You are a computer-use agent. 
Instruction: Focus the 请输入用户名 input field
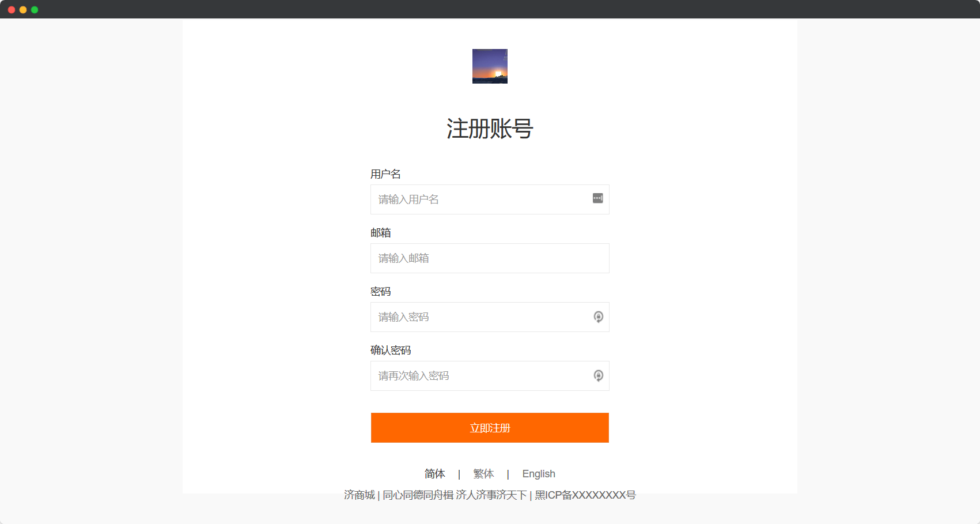(490, 199)
